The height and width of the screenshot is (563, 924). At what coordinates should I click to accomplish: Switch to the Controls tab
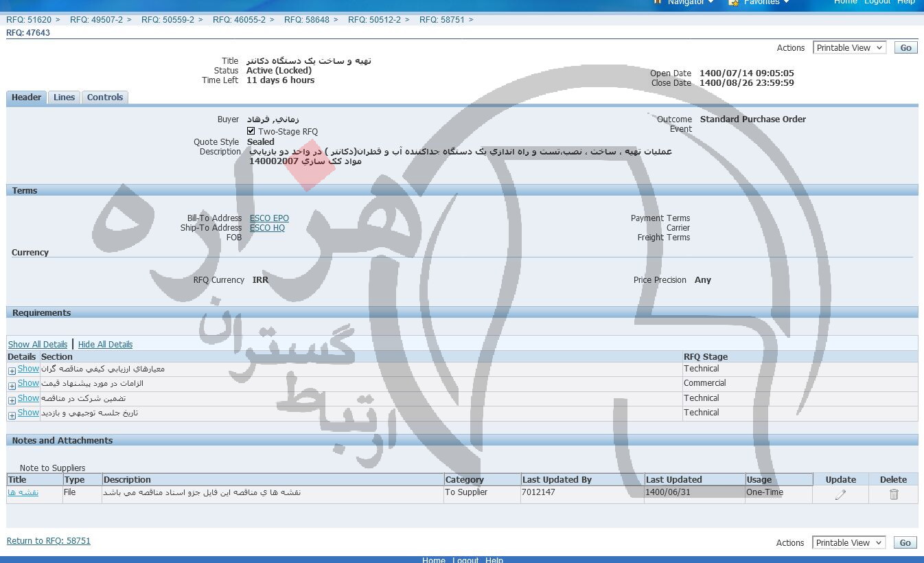click(x=105, y=97)
